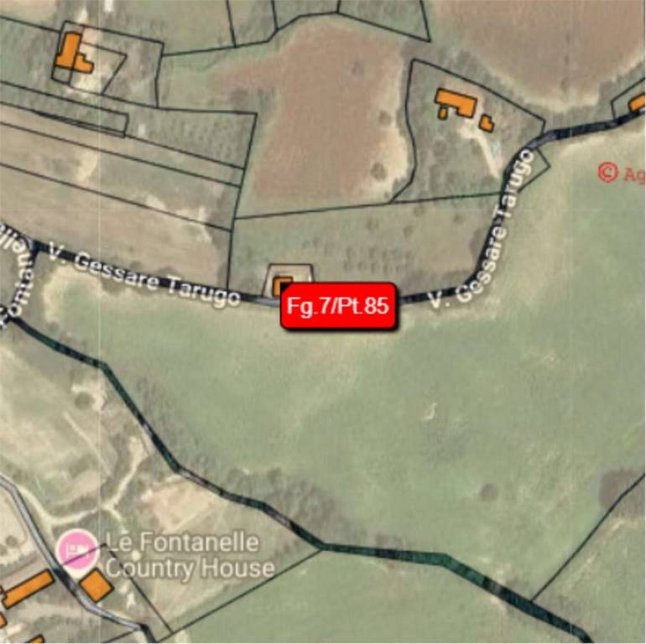The width and height of the screenshot is (646, 644).
Task: Select the large green field below the Fg.7/Pt.85 label
Action: pos(371,412)
